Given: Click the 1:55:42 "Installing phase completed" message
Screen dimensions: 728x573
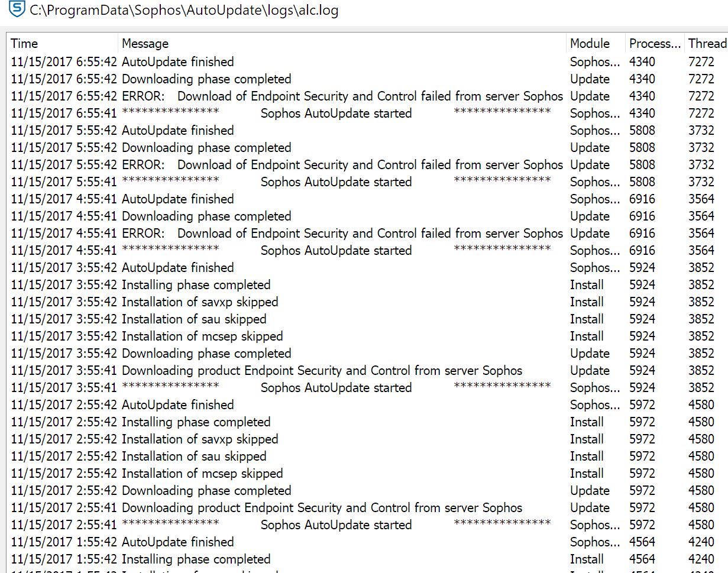Looking at the screenshot, I should pos(196,559).
